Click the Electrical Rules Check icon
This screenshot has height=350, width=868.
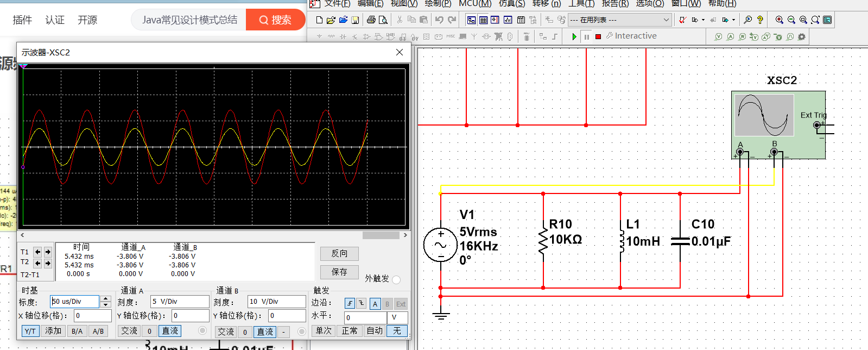[x=682, y=20]
